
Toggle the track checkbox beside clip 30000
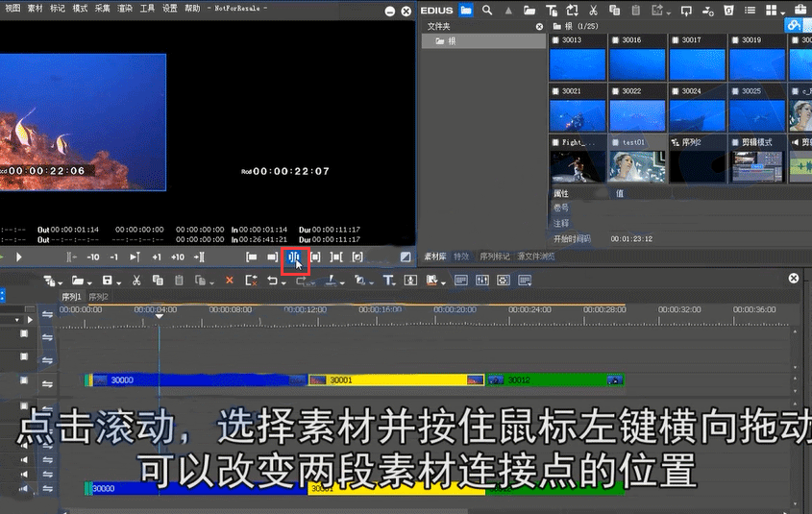tap(25, 380)
